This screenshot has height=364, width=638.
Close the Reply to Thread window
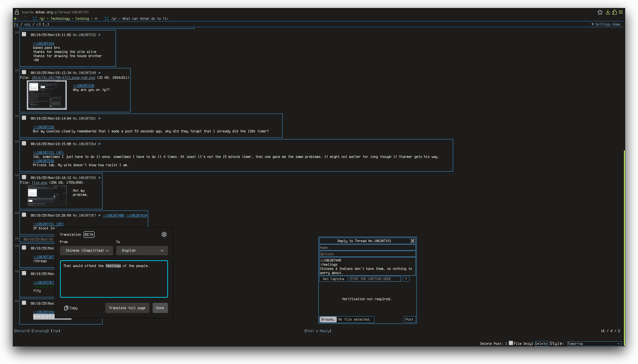(x=413, y=241)
